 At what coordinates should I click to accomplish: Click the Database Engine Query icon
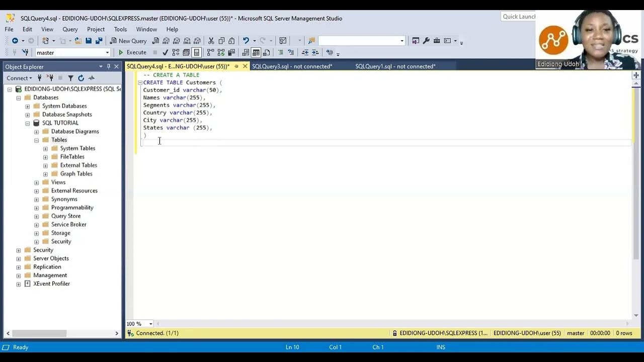click(x=156, y=41)
